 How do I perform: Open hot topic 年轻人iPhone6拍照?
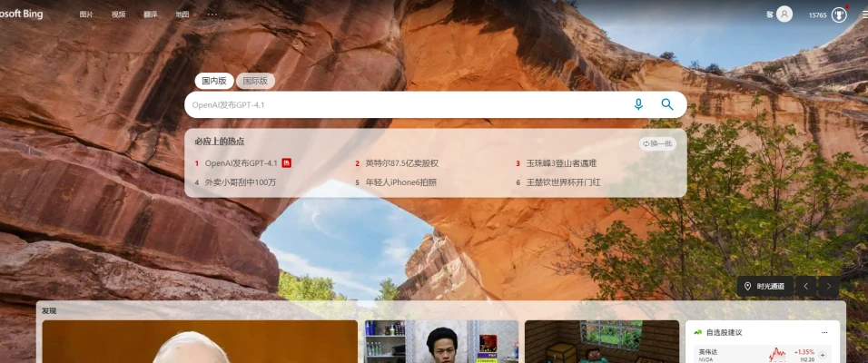(400, 182)
